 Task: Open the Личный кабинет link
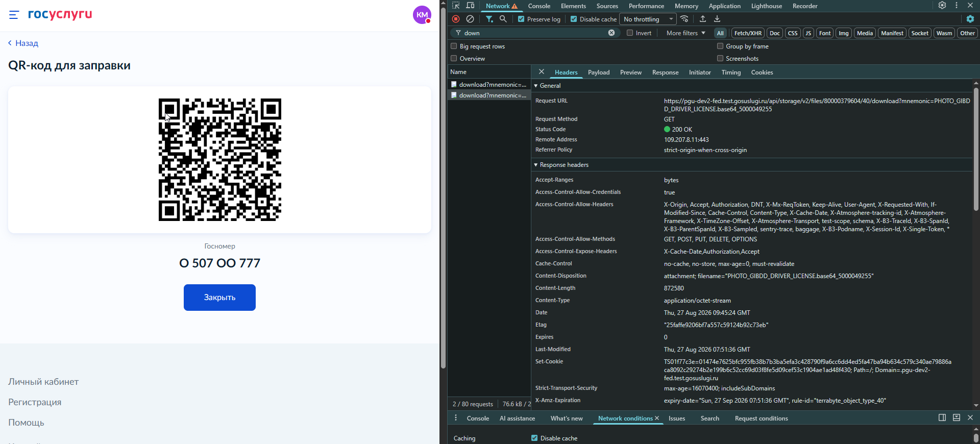click(x=43, y=382)
